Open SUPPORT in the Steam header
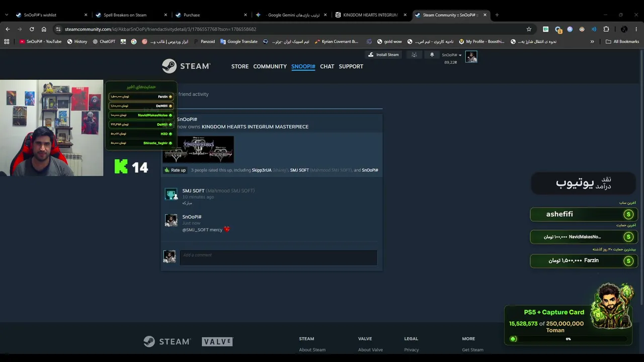The width and height of the screenshot is (644, 362). [x=351, y=66]
